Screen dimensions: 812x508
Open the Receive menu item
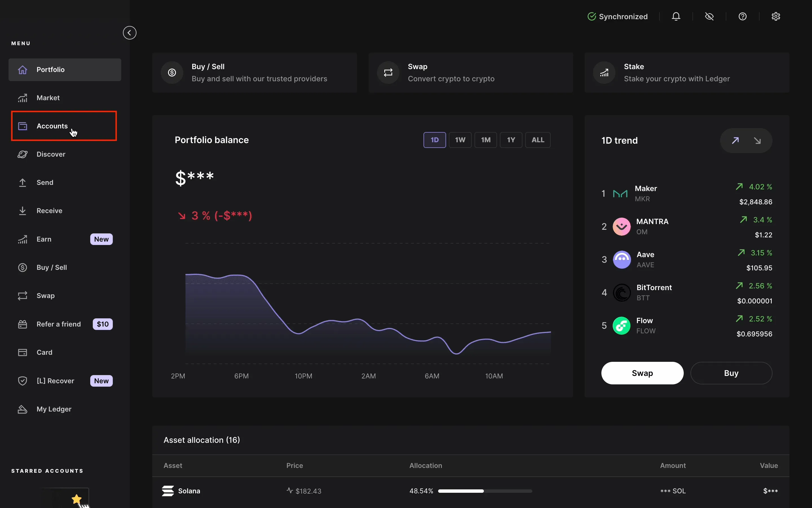pos(65,211)
